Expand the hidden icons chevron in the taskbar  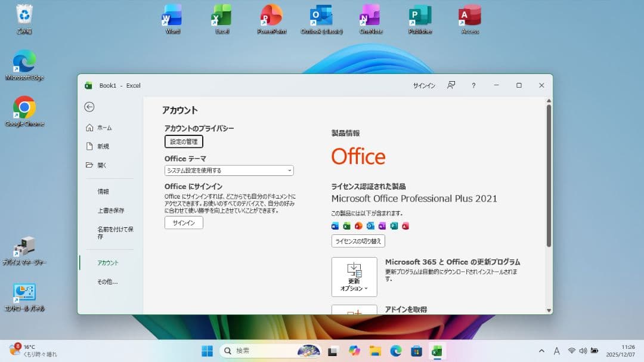click(541, 351)
